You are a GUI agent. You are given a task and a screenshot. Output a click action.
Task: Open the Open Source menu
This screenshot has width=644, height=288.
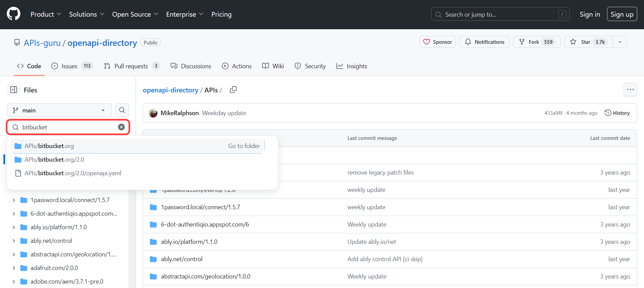pyautogui.click(x=135, y=14)
